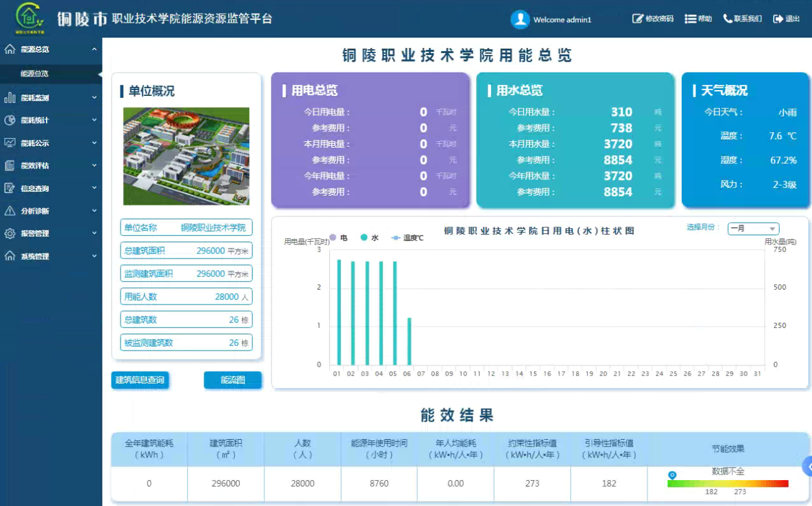Image resolution: width=812 pixels, height=506 pixels.
Task: Select the 能源总览 submenu item
Action: click(x=35, y=74)
